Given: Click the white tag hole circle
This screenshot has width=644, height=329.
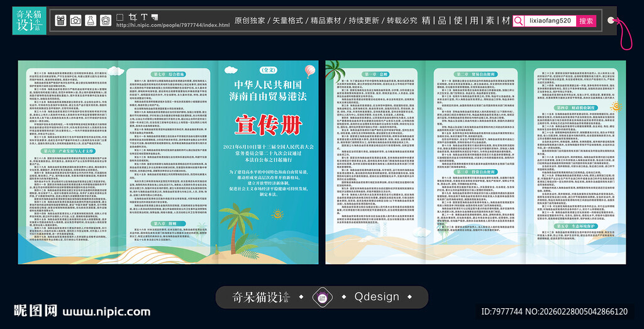Looking at the screenshot, I should pos(611,20).
